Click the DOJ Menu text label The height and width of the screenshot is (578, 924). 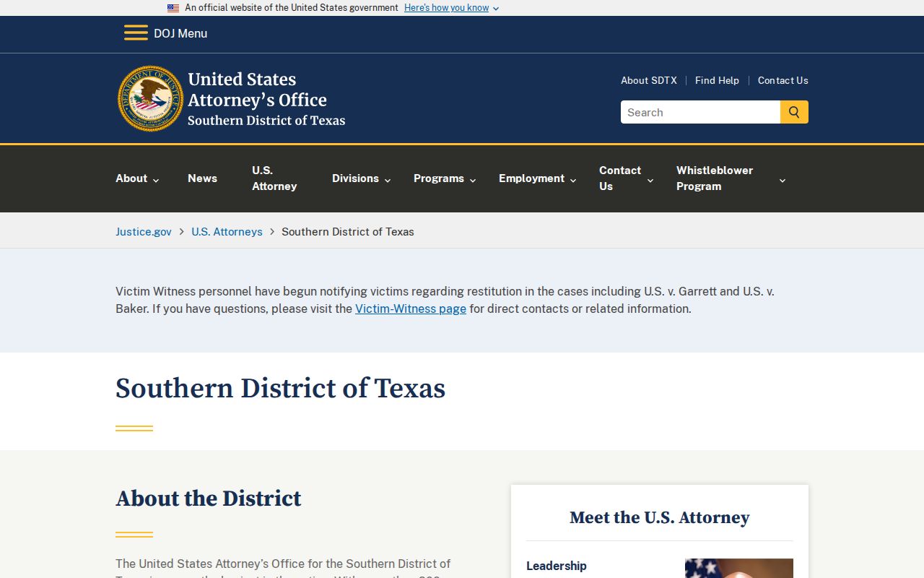point(180,33)
